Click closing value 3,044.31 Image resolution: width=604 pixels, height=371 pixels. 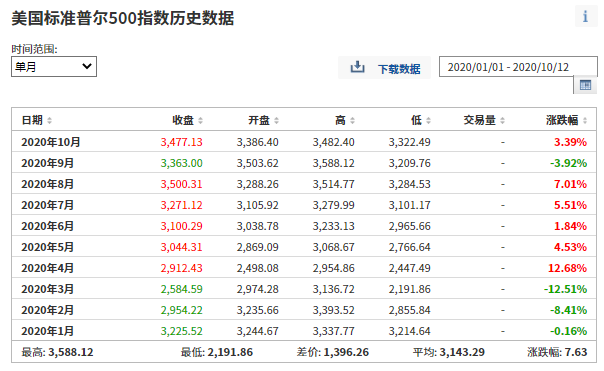(181, 247)
